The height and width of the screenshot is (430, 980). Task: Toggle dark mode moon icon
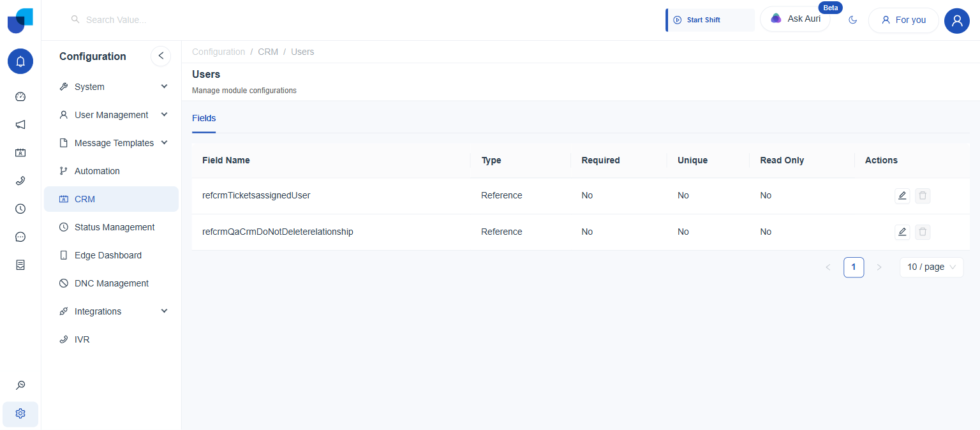point(853,20)
